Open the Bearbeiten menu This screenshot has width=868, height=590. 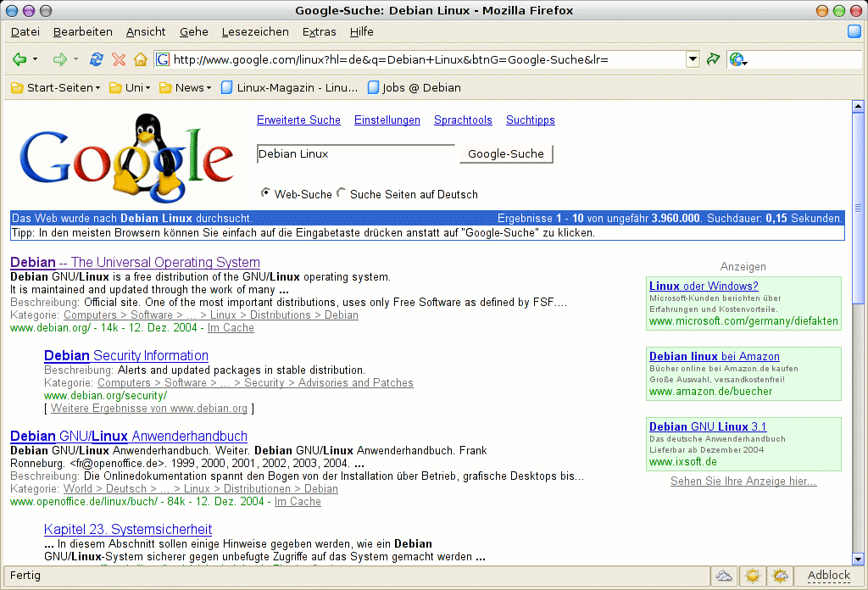point(83,32)
